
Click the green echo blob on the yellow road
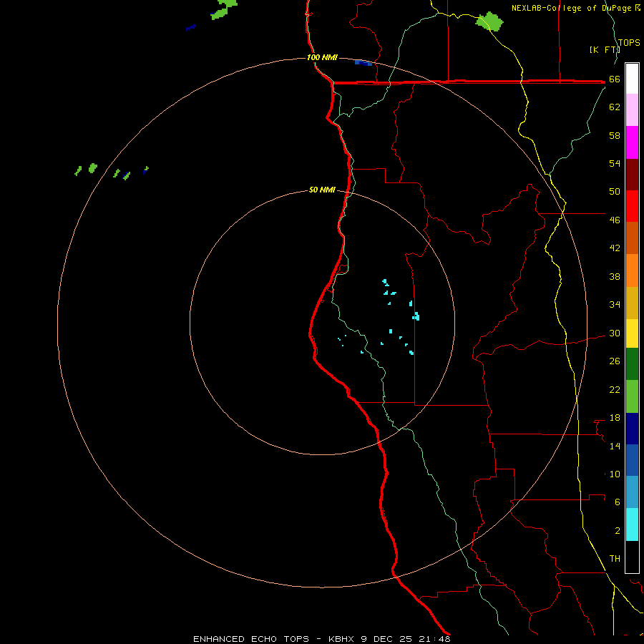pyautogui.click(x=489, y=21)
